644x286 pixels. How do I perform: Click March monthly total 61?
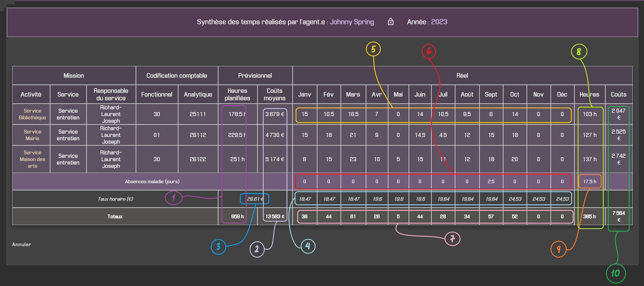tap(353, 217)
